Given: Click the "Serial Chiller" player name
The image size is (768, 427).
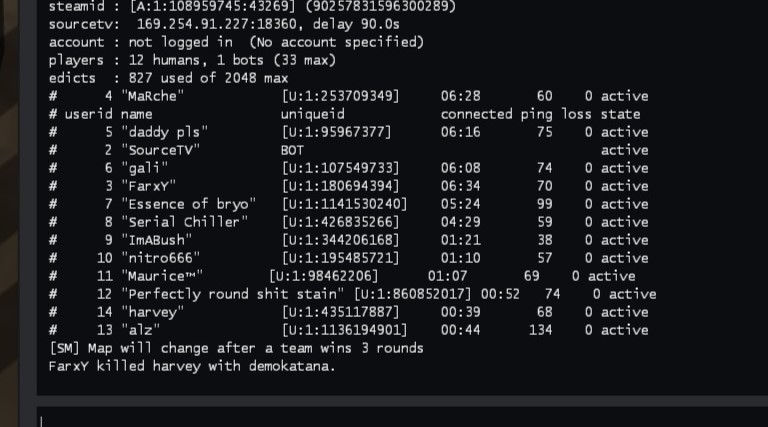Looking at the screenshot, I should pyautogui.click(x=181, y=222).
